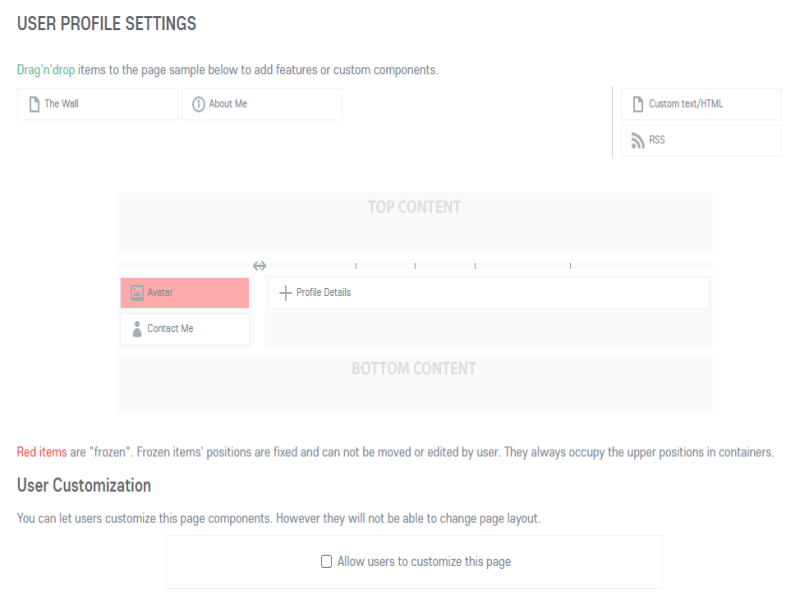The height and width of the screenshot is (600, 800).
Task: Click the RSS feed icon
Action: click(x=638, y=141)
